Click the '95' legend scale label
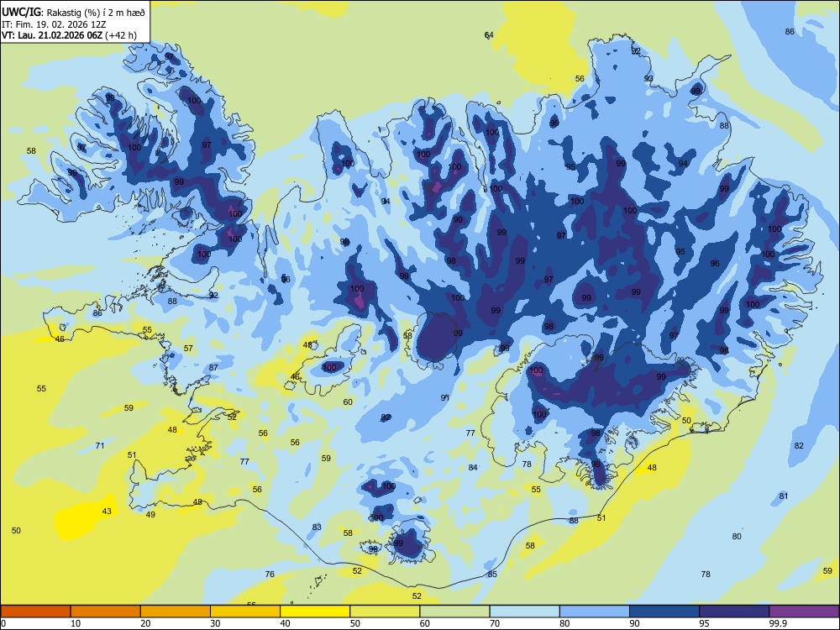This screenshot has height=630, width=840. [705, 623]
